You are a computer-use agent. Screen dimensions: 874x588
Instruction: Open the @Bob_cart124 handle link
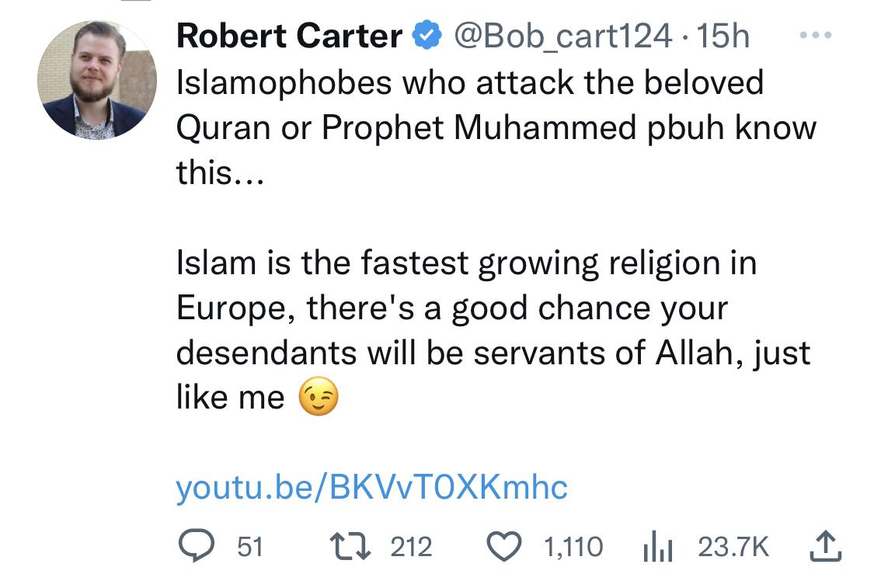[562, 37]
